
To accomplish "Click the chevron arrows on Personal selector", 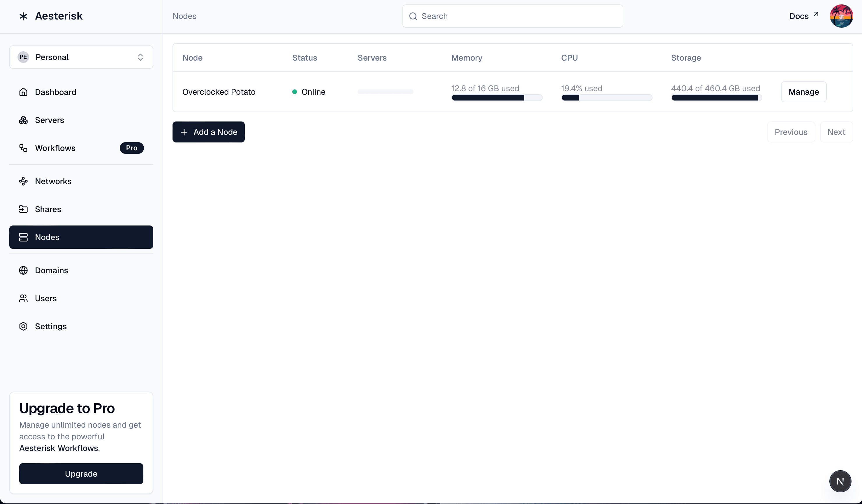I will click(140, 57).
